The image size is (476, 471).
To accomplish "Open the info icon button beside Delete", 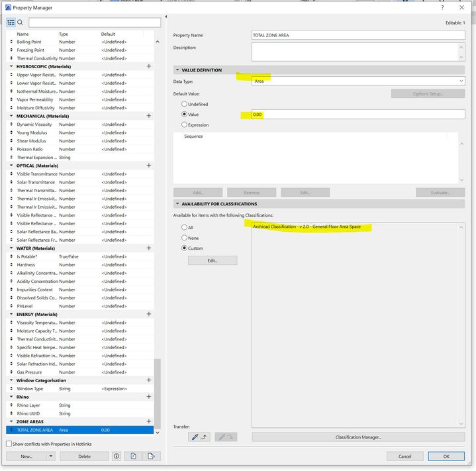I will [x=117, y=456].
